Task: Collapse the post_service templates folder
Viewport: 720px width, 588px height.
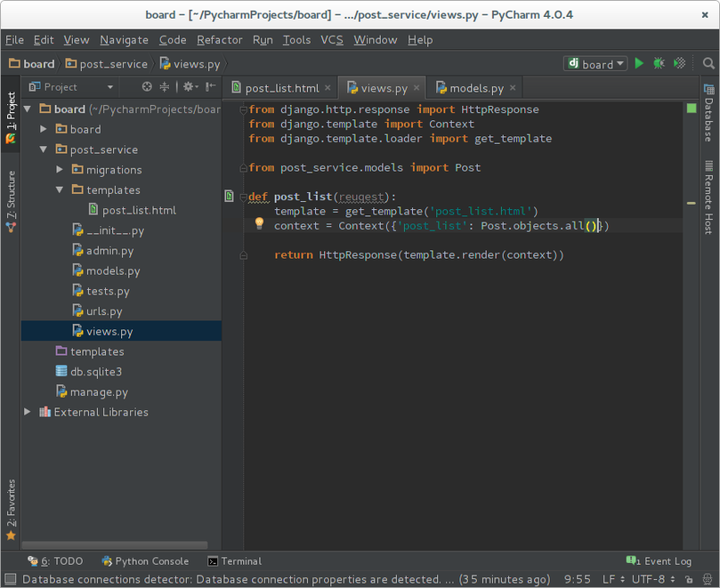Action: (x=60, y=189)
